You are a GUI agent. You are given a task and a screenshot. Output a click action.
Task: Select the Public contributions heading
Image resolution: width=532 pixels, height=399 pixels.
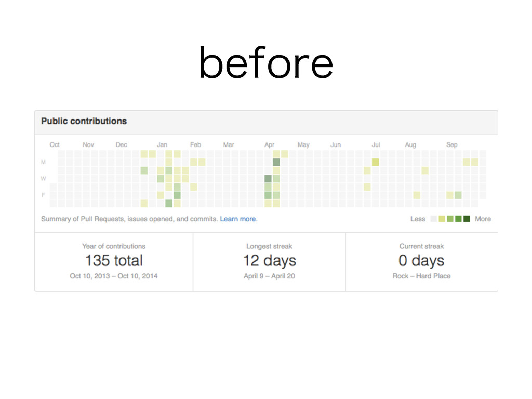[84, 121]
